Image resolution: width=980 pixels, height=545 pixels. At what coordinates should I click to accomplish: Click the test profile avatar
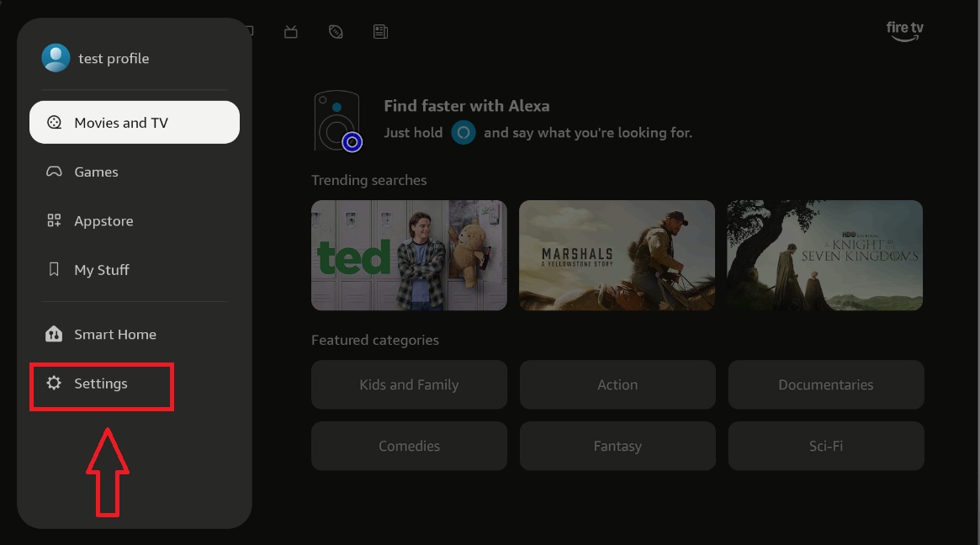56,58
